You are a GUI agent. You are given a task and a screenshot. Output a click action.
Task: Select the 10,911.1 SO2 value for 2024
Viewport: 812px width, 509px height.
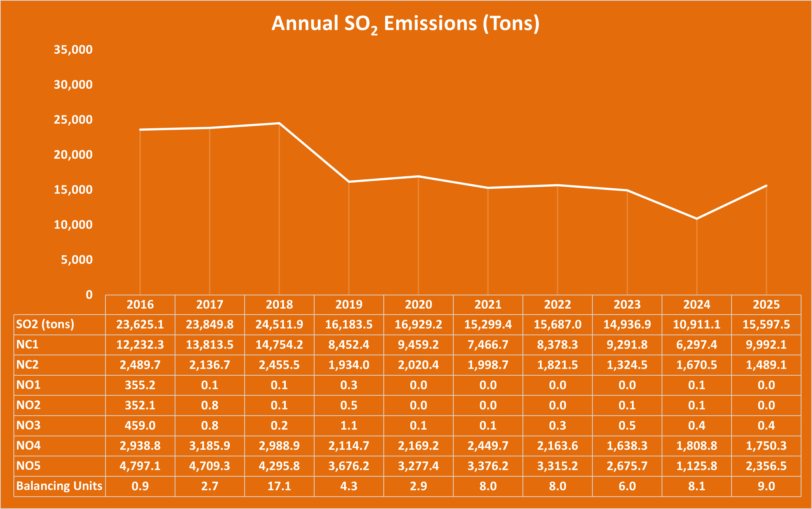click(x=696, y=324)
